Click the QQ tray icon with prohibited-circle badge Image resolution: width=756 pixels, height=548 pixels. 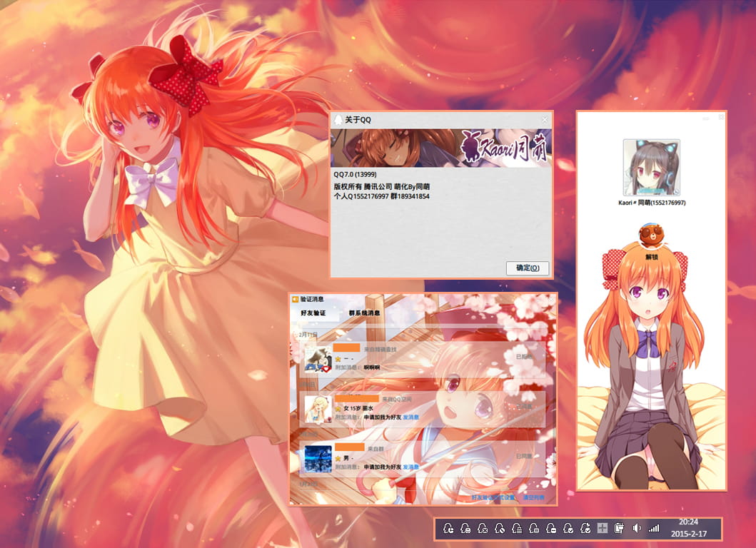pos(500,529)
